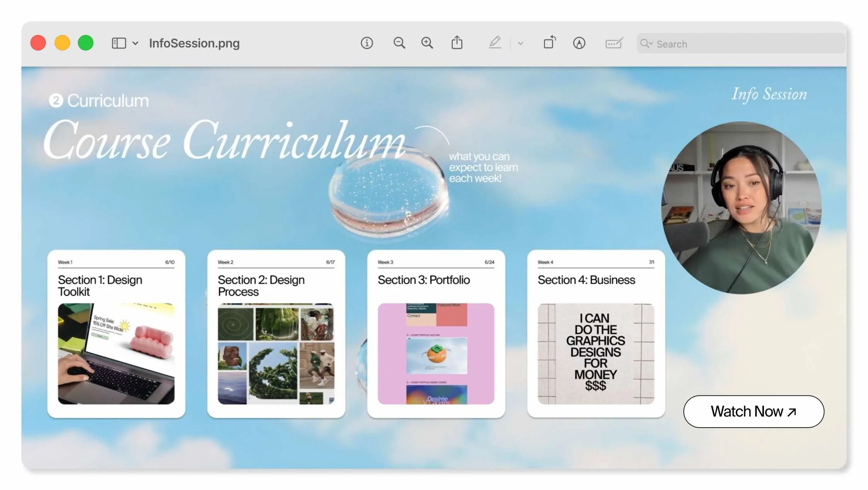Click the presenter's circular video thumbnail

[x=741, y=208]
